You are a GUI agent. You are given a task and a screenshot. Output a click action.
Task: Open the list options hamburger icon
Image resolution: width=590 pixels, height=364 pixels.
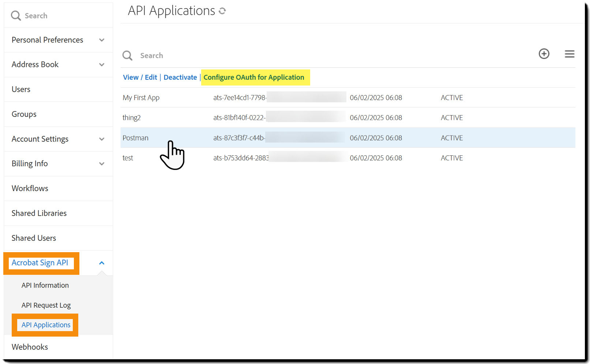pos(570,54)
